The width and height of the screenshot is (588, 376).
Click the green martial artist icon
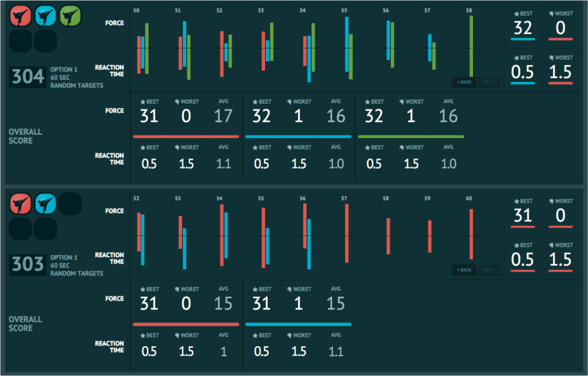(70, 16)
